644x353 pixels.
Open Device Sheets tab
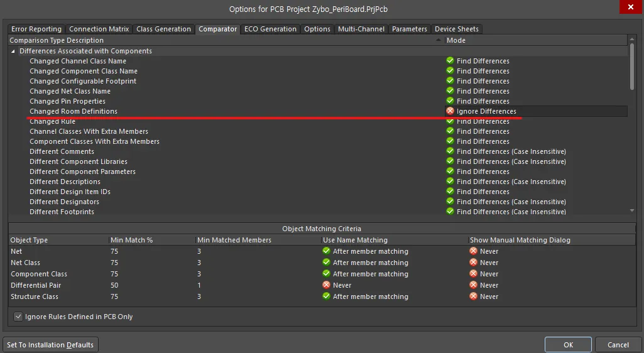point(457,29)
